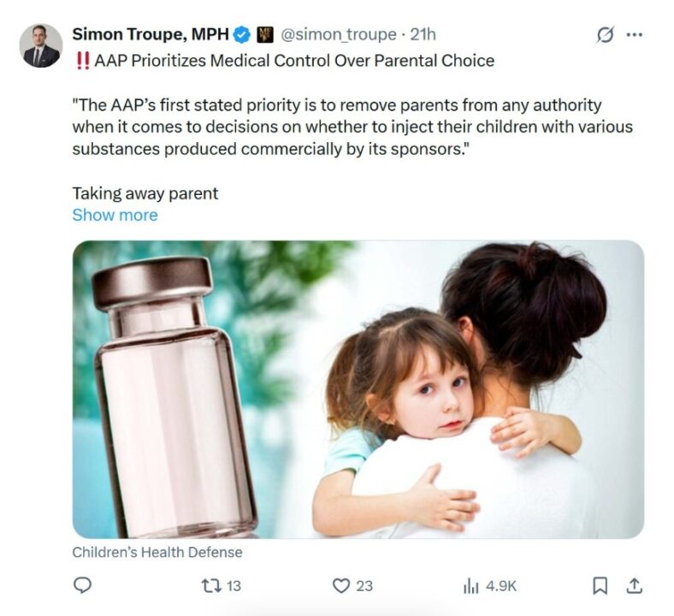Bookmark this post
The image size is (674, 616).
[x=600, y=586]
